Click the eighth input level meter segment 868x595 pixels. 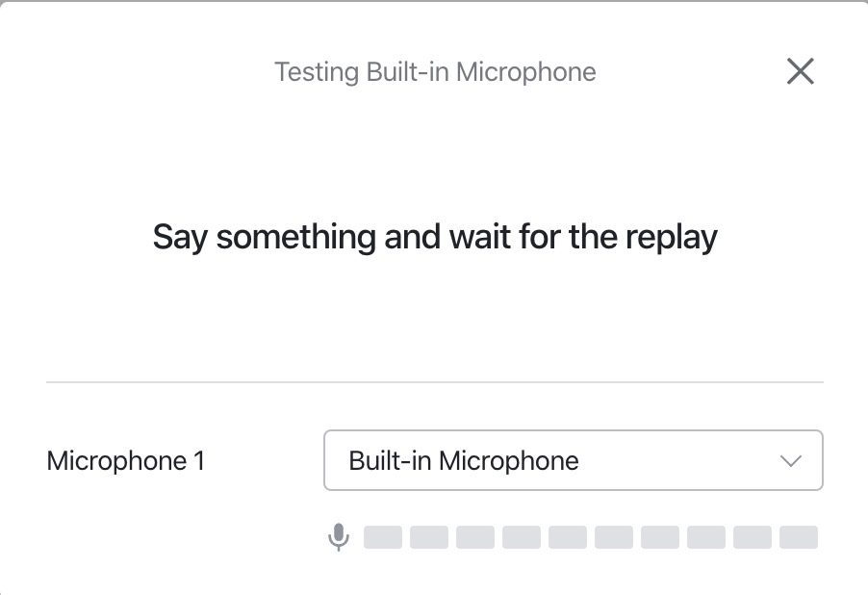click(706, 537)
